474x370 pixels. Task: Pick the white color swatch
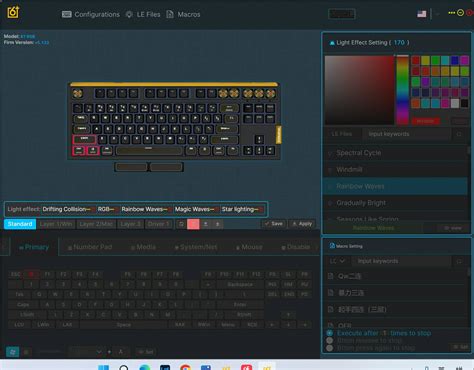pos(455,103)
